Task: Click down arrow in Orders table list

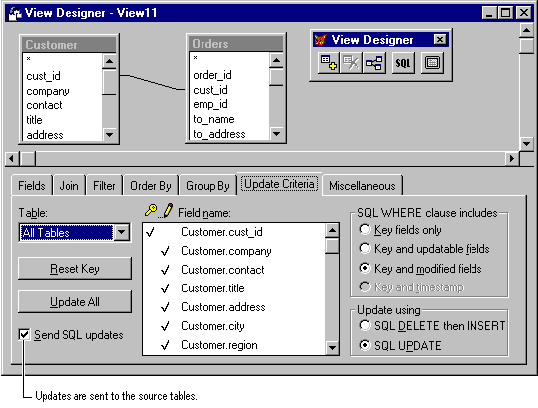Action: click(277, 133)
